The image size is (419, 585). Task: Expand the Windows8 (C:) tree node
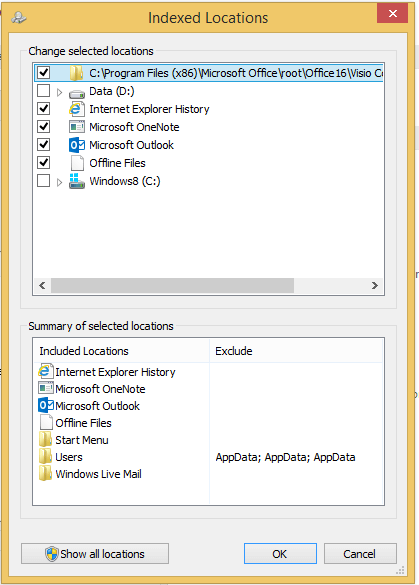59,182
